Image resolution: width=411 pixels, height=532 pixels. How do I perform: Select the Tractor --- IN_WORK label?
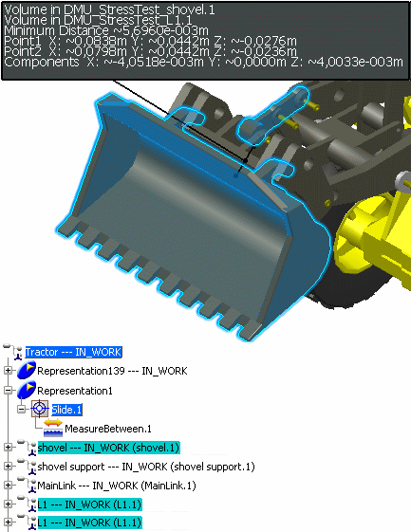click(x=73, y=352)
